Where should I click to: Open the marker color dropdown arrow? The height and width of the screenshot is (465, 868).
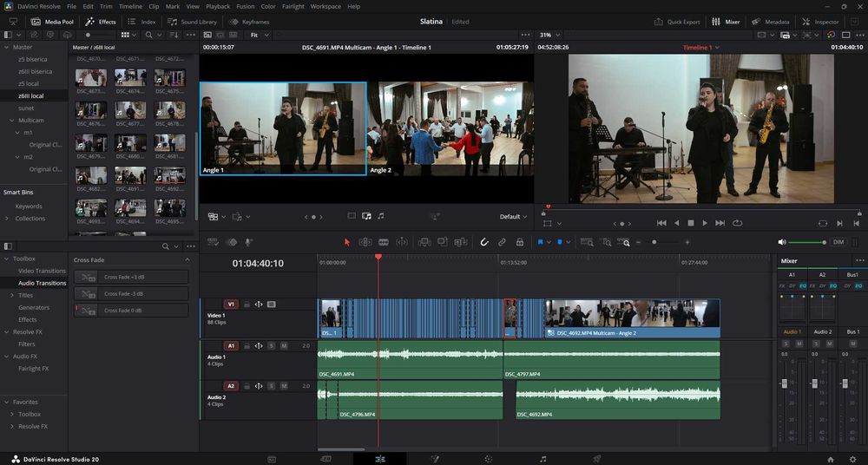point(568,242)
